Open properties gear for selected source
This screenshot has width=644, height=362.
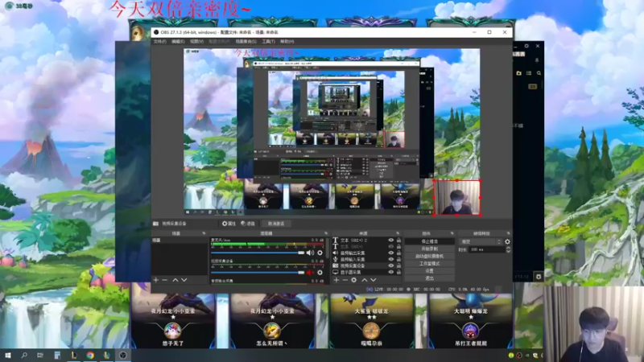pos(229,224)
